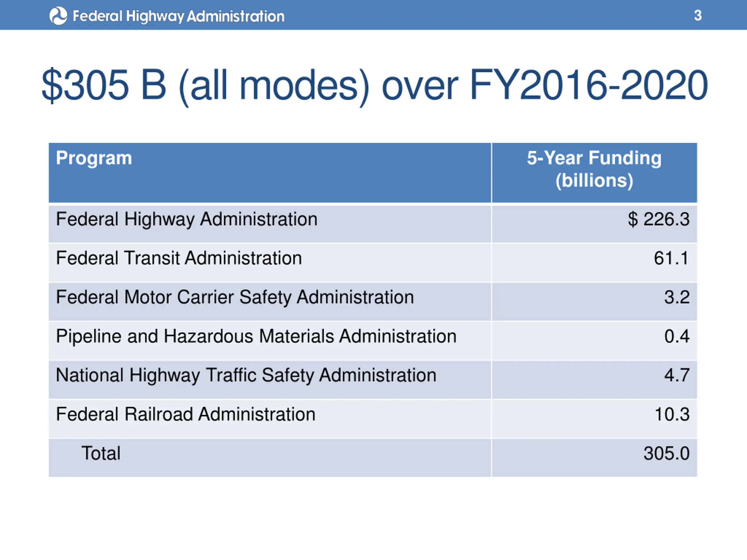
Task: Click the 305.0 total value
Action: (666, 453)
